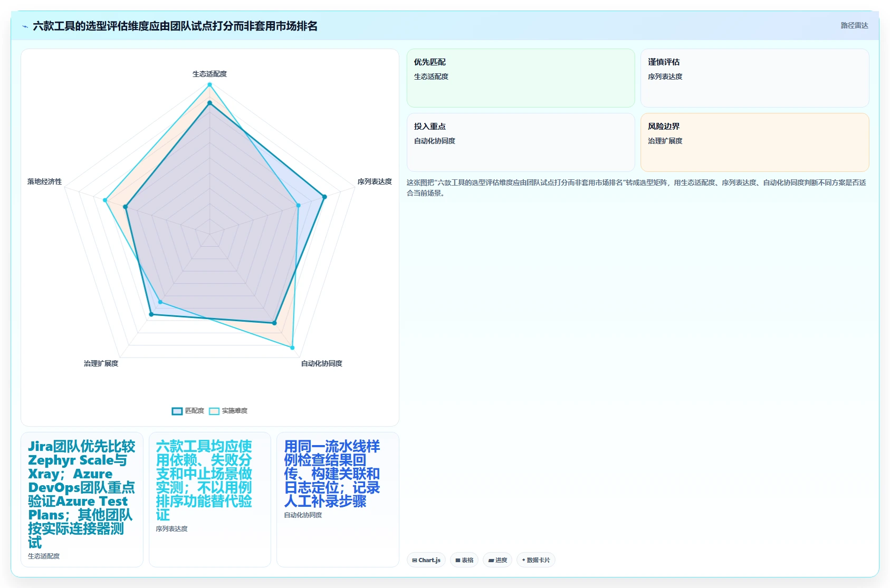
Task: Toggle the 匹配度 legend series
Action: (188, 411)
